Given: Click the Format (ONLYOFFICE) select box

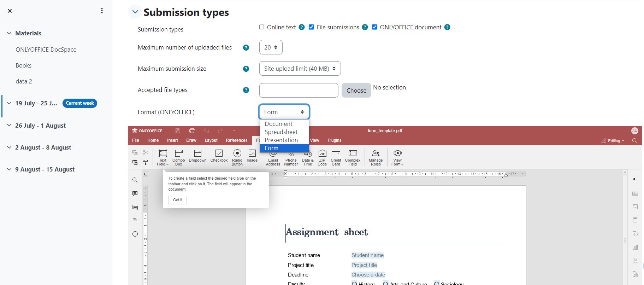Looking at the screenshot, I should point(284,112).
